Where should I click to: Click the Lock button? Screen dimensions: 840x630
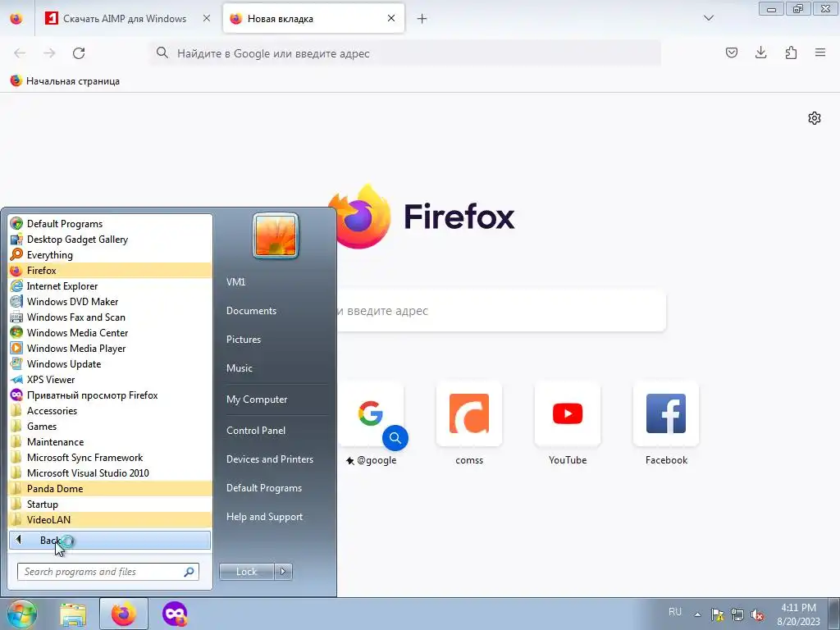click(x=246, y=572)
